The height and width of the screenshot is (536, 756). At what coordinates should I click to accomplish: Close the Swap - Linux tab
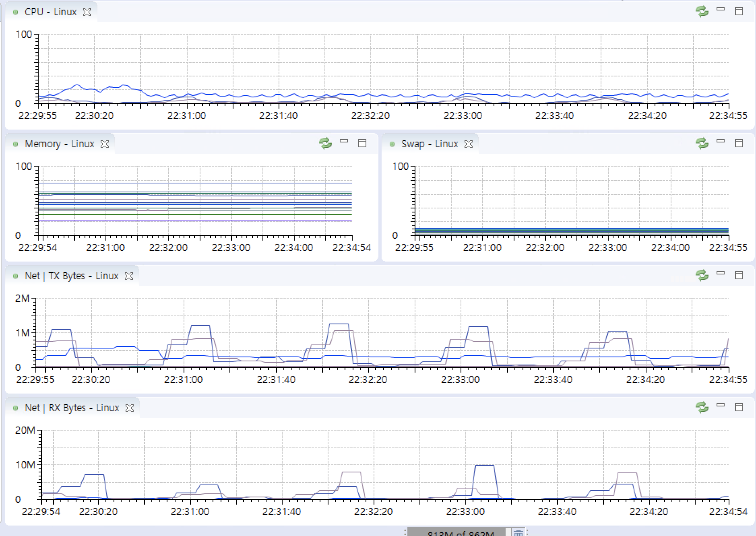point(469,144)
